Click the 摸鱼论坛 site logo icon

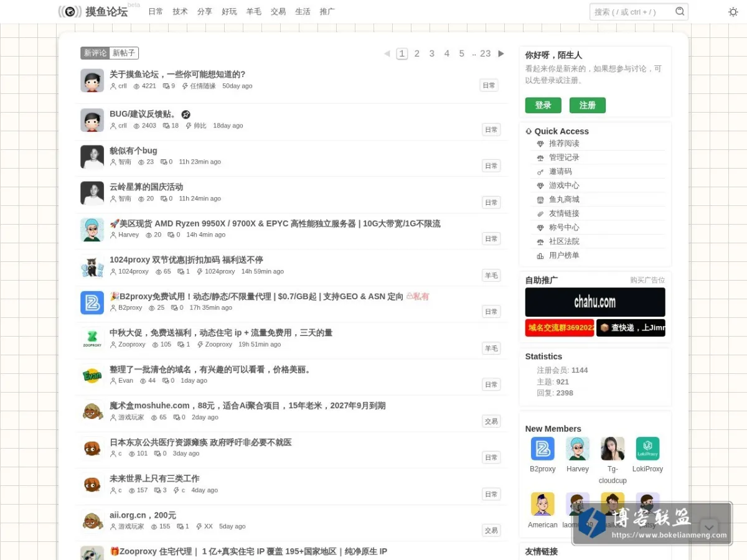tap(70, 11)
